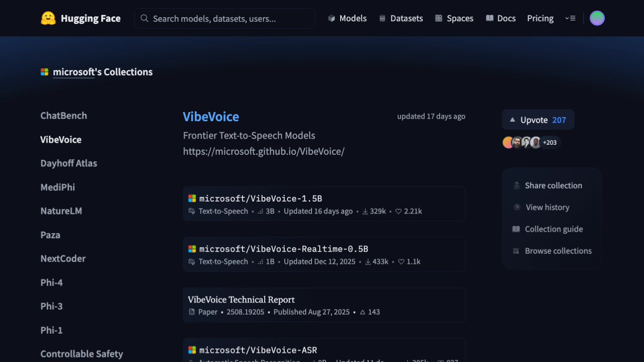Click the Microsoft avatar beside microsoft's Collections
The width and height of the screenshot is (644, 362).
coord(44,72)
